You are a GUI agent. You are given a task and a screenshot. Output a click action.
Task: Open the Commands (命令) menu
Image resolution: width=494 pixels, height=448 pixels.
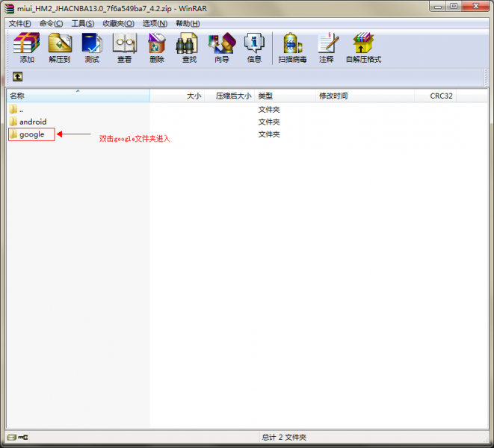coord(51,24)
